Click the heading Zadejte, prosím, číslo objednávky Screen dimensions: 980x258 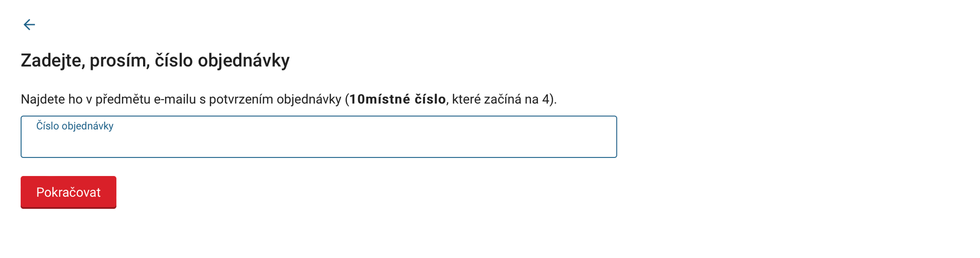pos(155,60)
